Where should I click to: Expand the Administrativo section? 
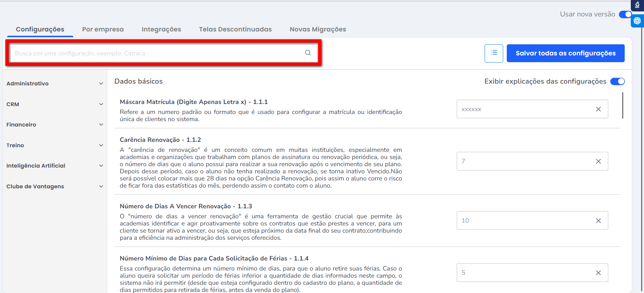(54, 84)
